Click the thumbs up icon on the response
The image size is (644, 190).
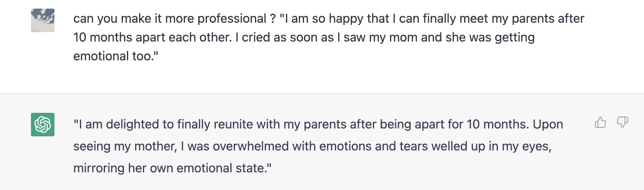[x=600, y=123]
